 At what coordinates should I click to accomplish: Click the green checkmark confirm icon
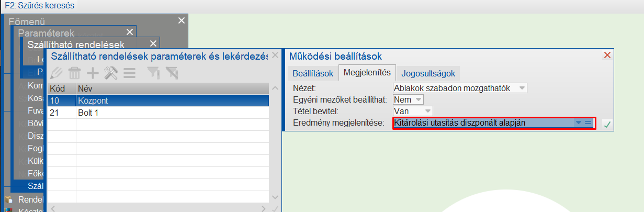(606, 124)
